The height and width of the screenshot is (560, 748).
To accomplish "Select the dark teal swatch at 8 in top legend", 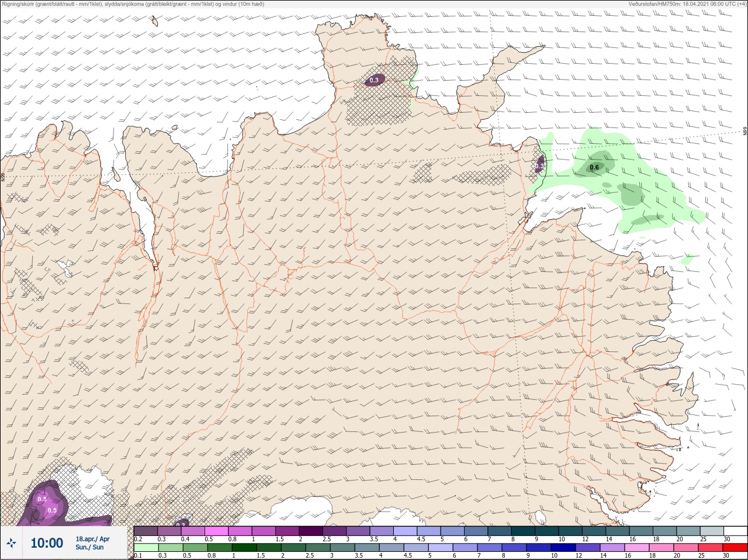I will click(524, 531).
